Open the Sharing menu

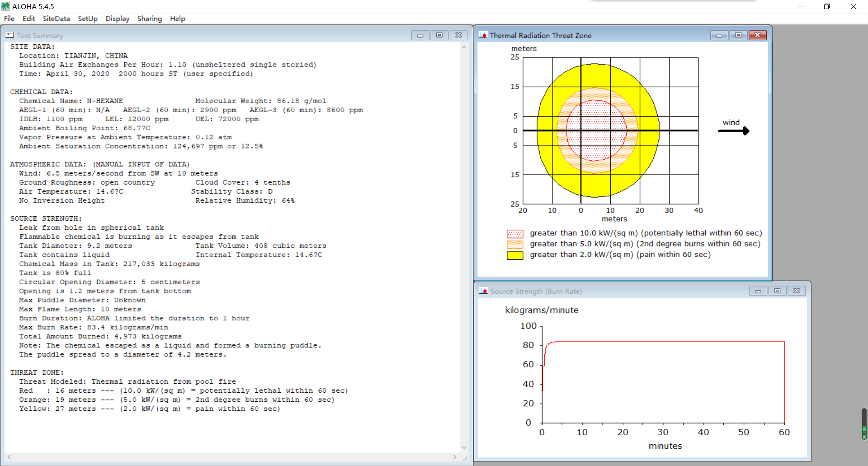(x=149, y=19)
